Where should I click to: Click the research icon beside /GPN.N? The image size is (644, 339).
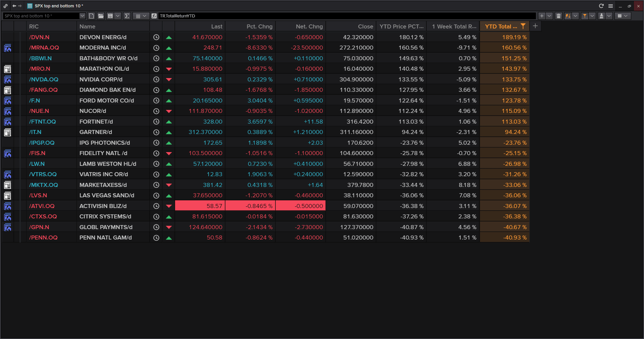pyautogui.click(x=7, y=227)
